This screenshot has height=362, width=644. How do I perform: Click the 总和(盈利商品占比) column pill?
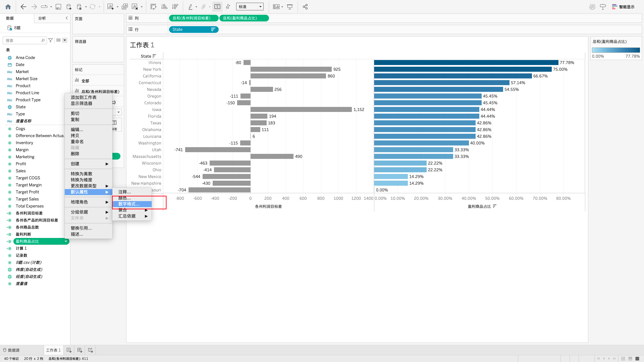244,18
